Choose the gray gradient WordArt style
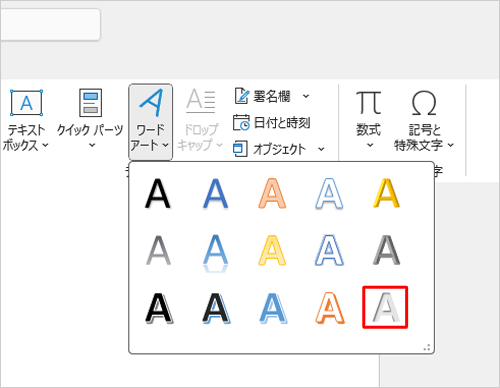Image resolution: width=500 pixels, height=388 pixels. point(158,251)
